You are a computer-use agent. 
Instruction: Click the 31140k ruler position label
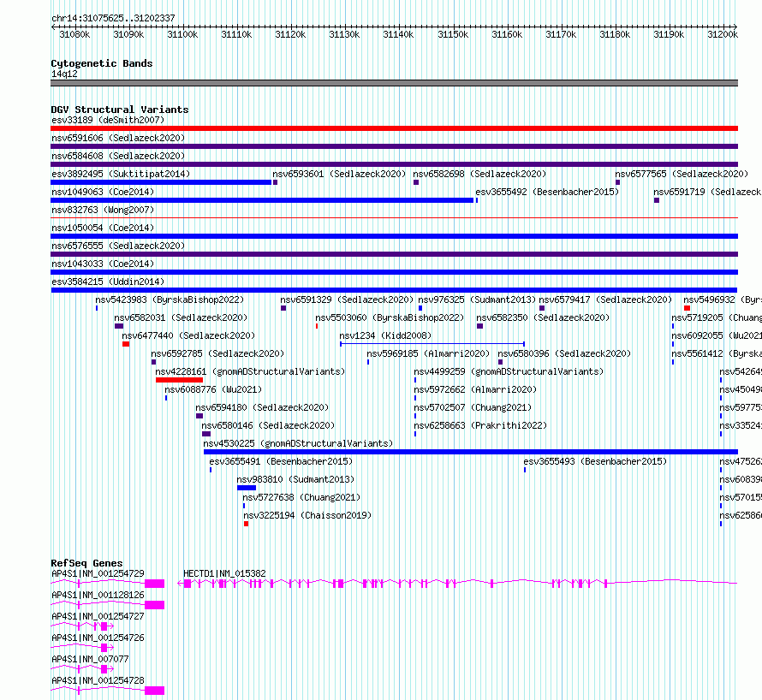pos(398,34)
